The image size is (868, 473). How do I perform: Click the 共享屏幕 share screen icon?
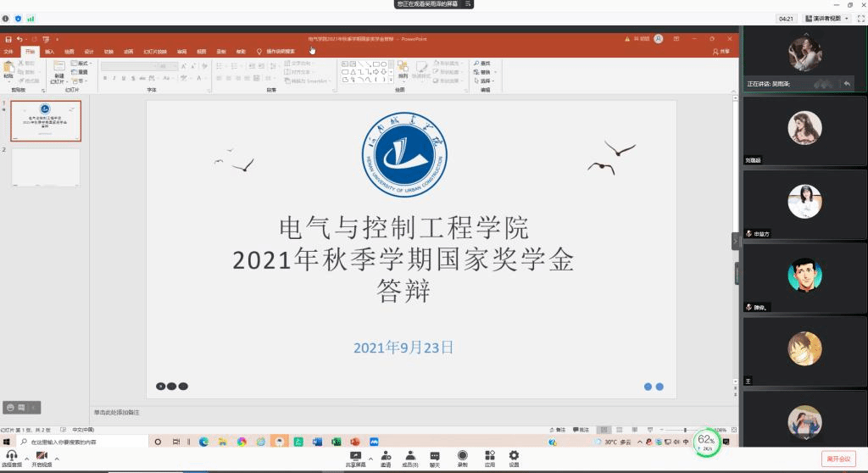355,456
